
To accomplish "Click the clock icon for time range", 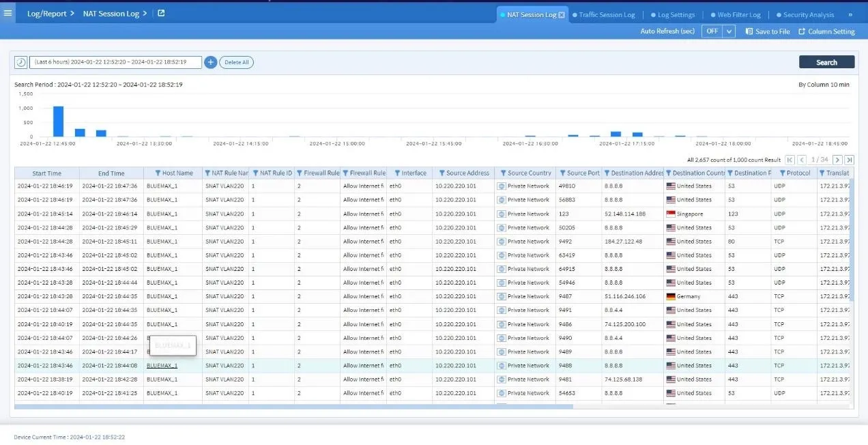I will [21, 62].
